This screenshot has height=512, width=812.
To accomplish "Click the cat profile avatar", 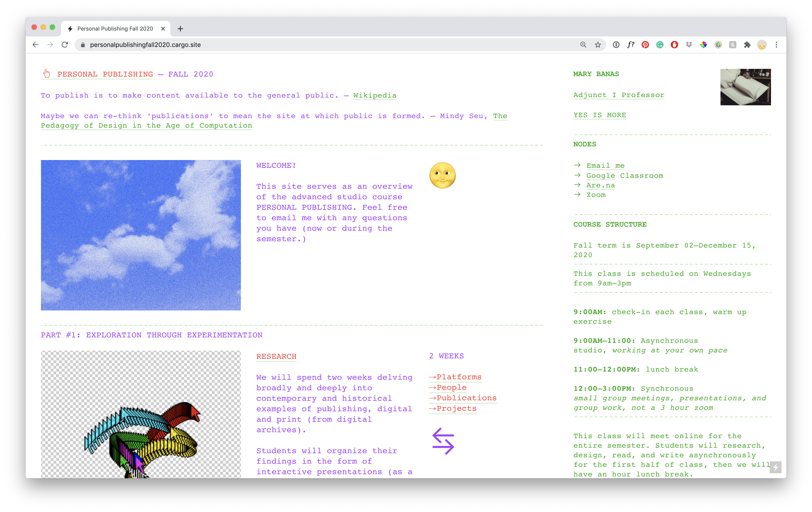I will (x=762, y=45).
